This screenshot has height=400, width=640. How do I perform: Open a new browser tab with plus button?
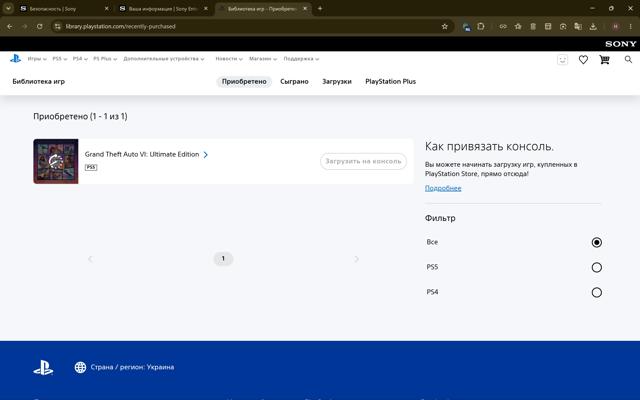tap(320, 8)
